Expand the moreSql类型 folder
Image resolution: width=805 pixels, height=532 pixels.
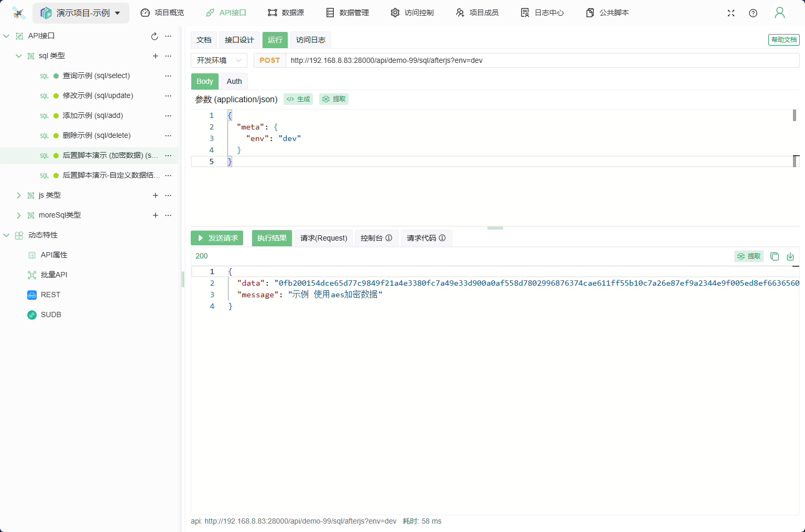coord(19,215)
